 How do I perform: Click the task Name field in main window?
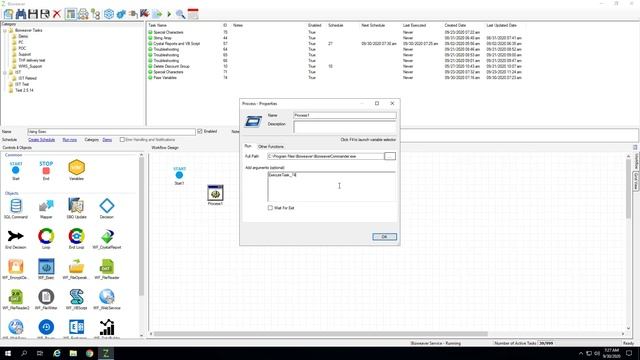pyautogui.click(x=111, y=132)
